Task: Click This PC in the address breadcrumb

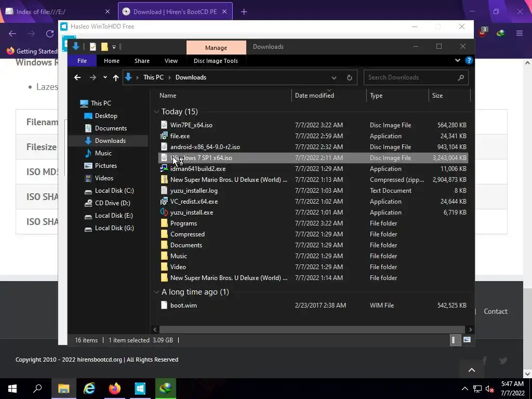Action: tap(153, 77)
